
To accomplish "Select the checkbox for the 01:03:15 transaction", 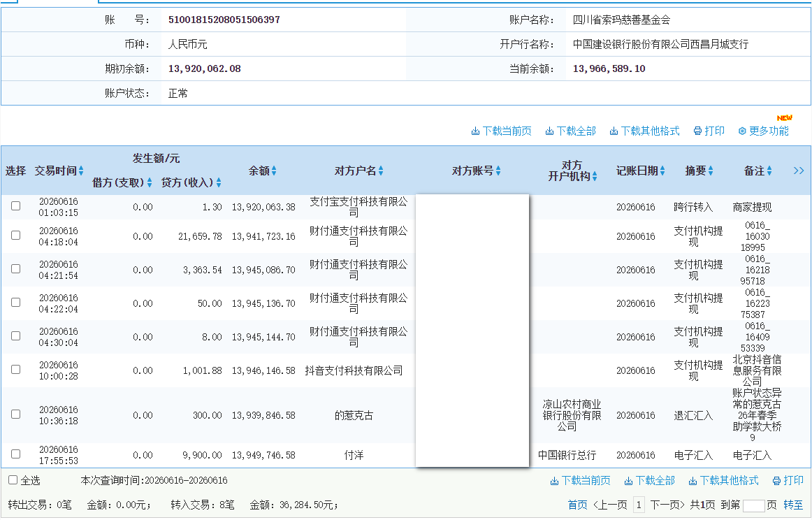I will 16,206.
